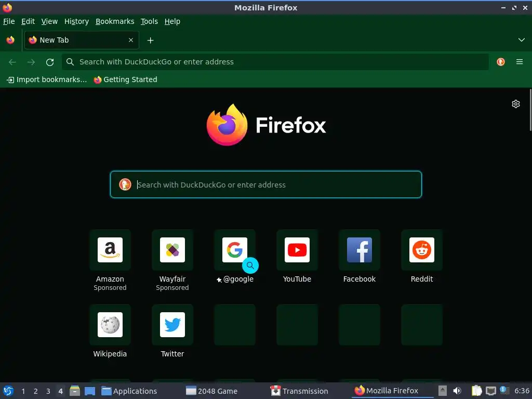Viewport: 532px width, 399px height.
Task: Open the View menu
Action: (49, 21)
